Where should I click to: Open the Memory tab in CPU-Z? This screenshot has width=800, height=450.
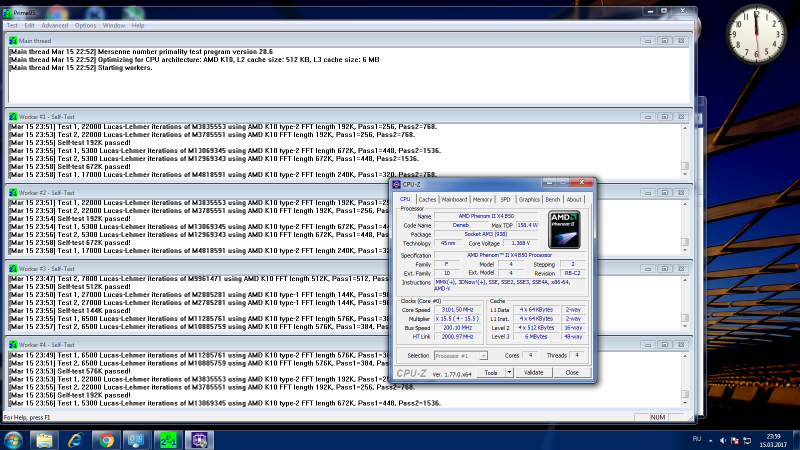coord(483,199)
